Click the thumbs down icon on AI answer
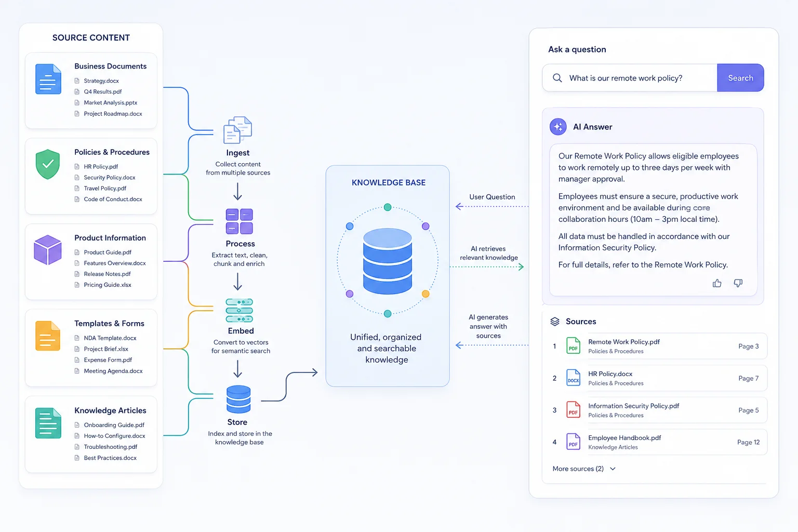Image resolution: width=798 pixels, height=532 pixels. pyautogui.click(x=738, y=283)
